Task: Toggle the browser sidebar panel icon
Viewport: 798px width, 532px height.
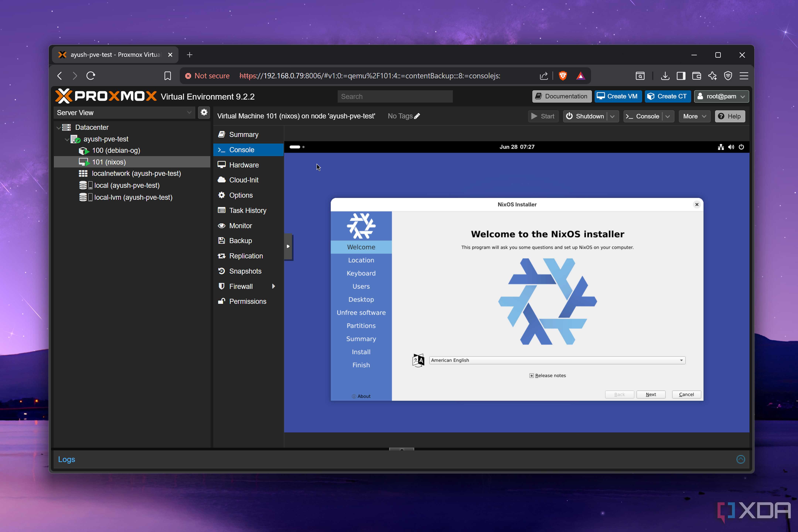Action: point(681,76)
